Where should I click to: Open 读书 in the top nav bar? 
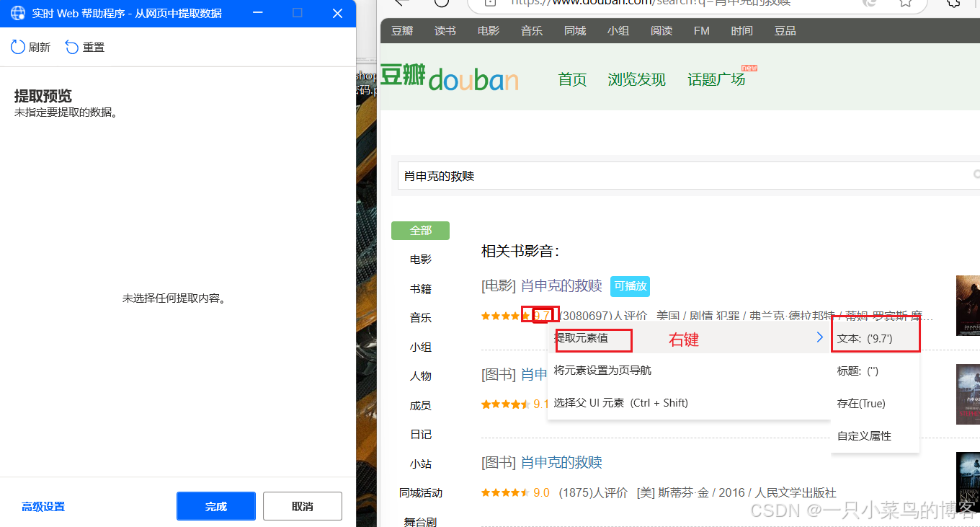[x=445, y=30]
